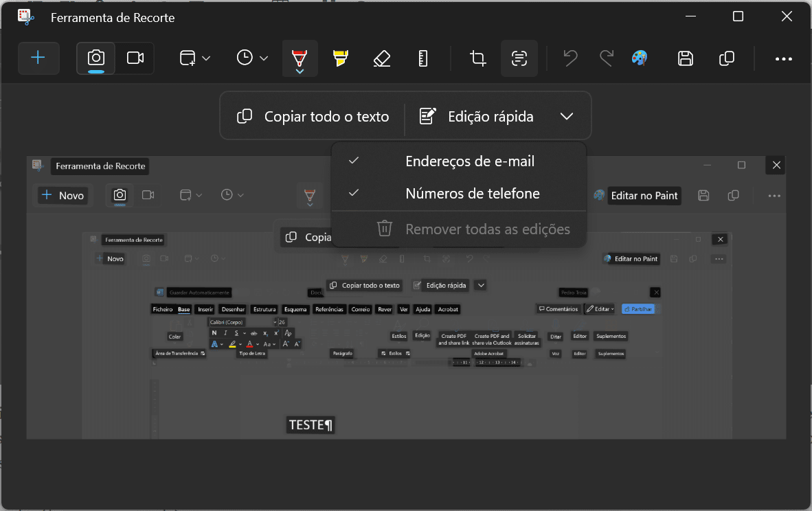Collapse the Edição rápida chevron menu
This screenshot has height=511, width=812.
567,117
